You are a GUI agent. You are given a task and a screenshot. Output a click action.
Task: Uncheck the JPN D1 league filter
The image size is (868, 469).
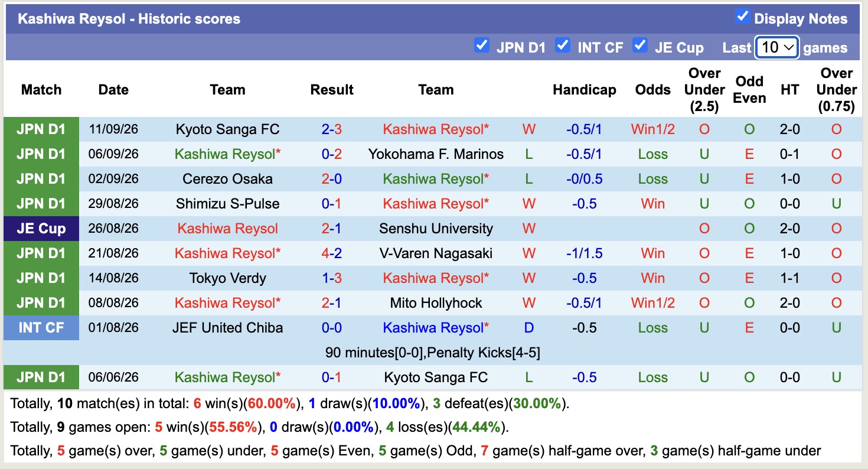pyautogui.click(x=482, y=45)
